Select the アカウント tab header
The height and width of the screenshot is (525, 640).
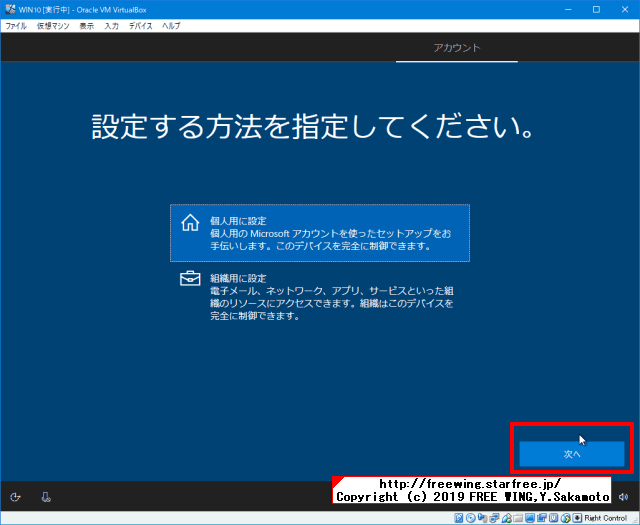tap(457, 48)
